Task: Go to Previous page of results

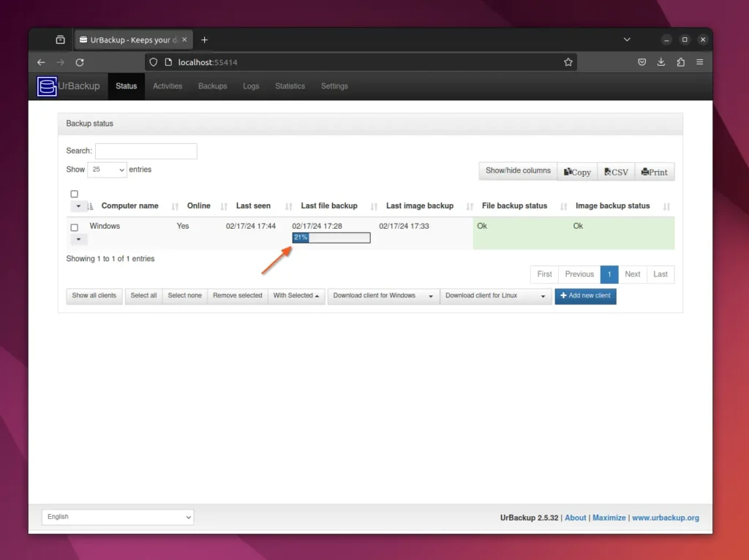Action: [579, 274]
